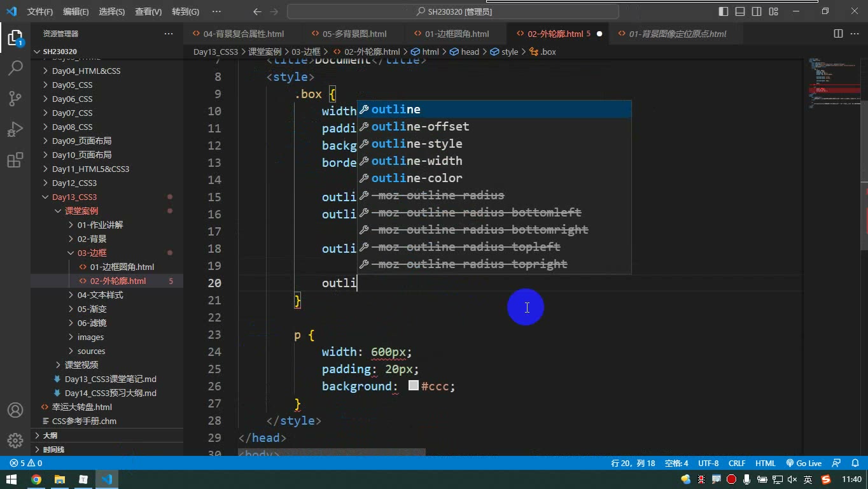Screen dimensions: 868x489
Task: Click the #ccc color swatch
Action: [413, 386]
